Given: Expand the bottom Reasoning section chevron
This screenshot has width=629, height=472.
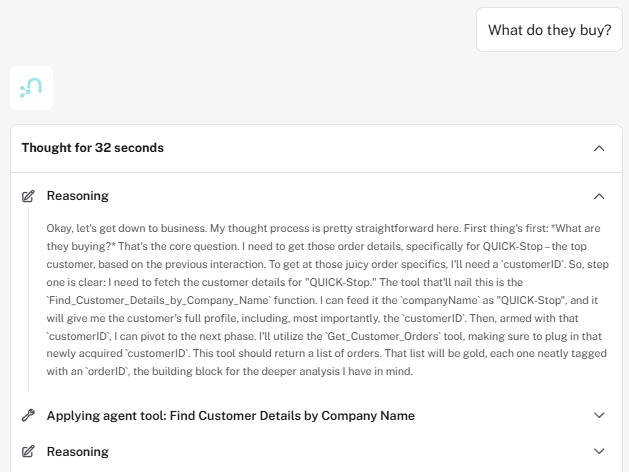Looking at the screenshot, I should tap(599, 452).
